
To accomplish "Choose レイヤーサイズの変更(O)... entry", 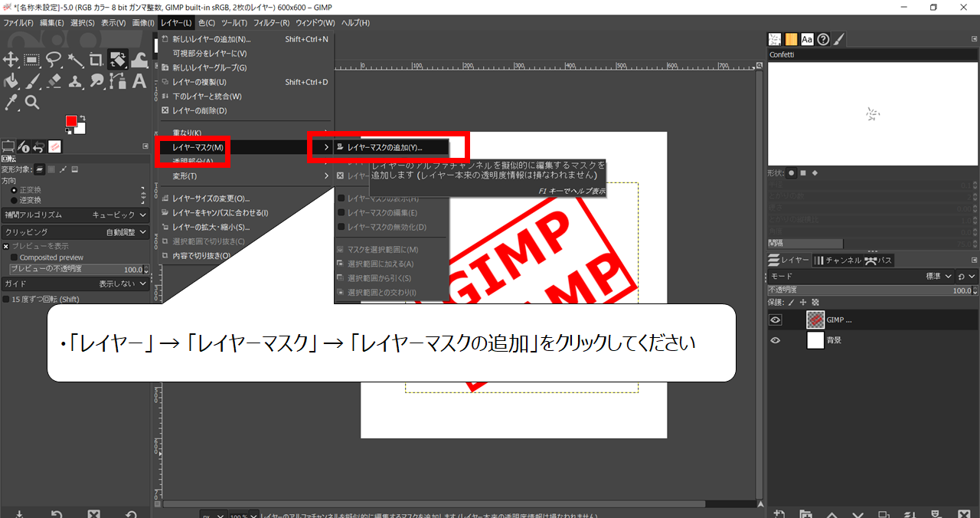I will click(x=245, y=198).
